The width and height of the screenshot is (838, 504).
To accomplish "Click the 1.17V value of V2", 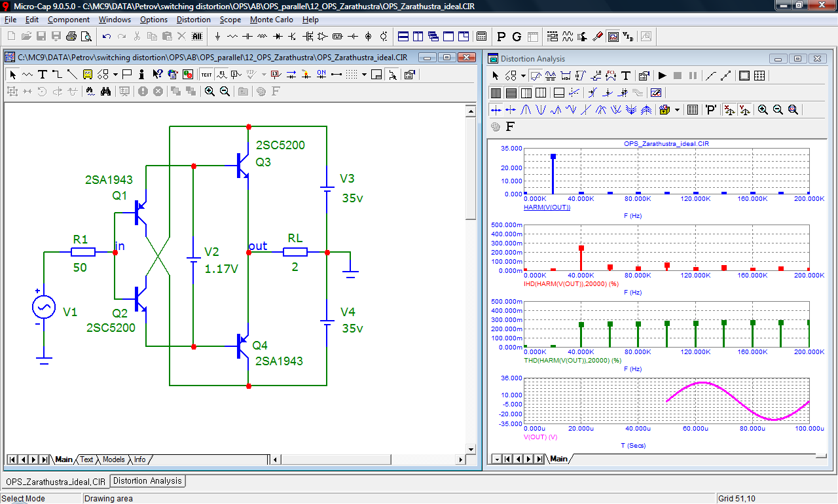I will (x=221, y=268).
